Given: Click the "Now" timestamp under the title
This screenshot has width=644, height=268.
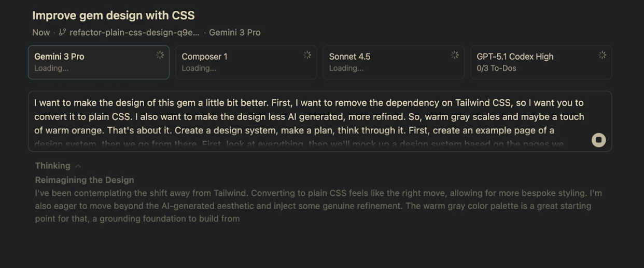Looking at the screenshot, I should (41, 32).
